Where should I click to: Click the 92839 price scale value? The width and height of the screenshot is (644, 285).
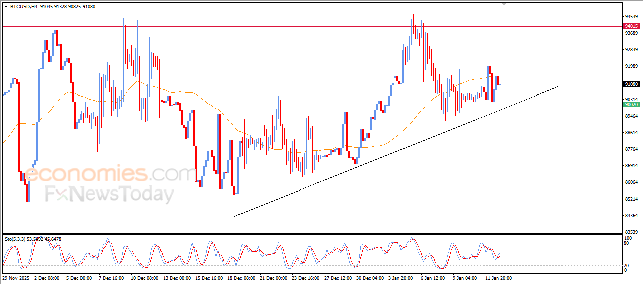[631, 50]
